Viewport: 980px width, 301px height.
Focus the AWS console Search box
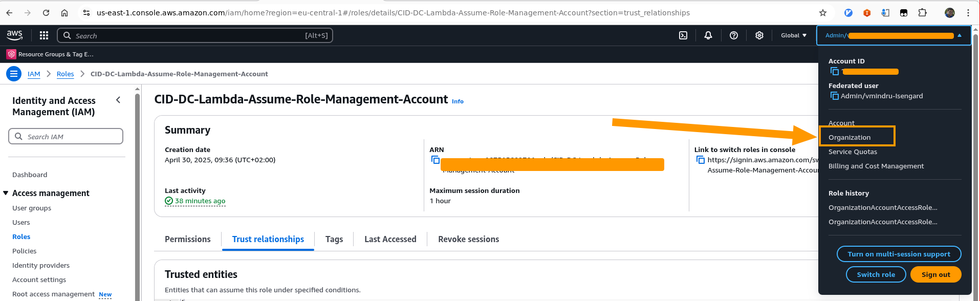click(x=195, y=35)
